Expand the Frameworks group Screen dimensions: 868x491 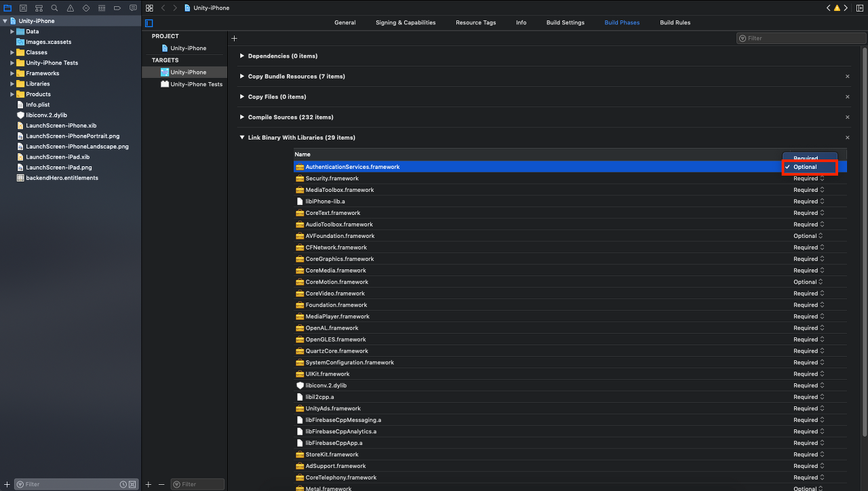[x=12, y=73]
